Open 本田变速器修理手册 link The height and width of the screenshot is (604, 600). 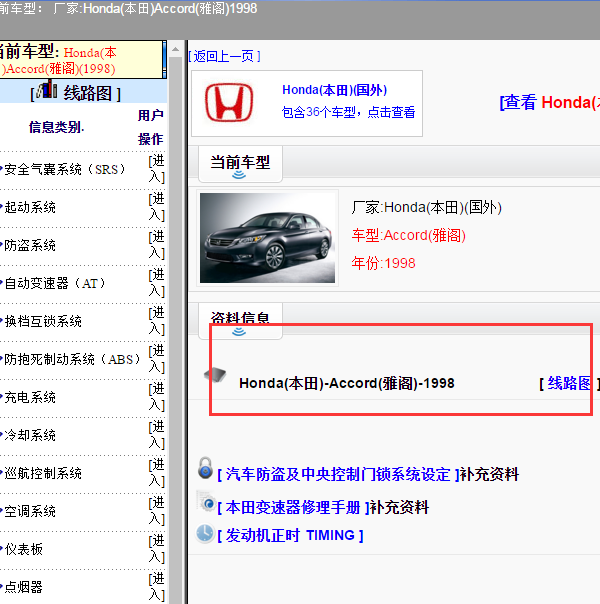tap(293, 507)
